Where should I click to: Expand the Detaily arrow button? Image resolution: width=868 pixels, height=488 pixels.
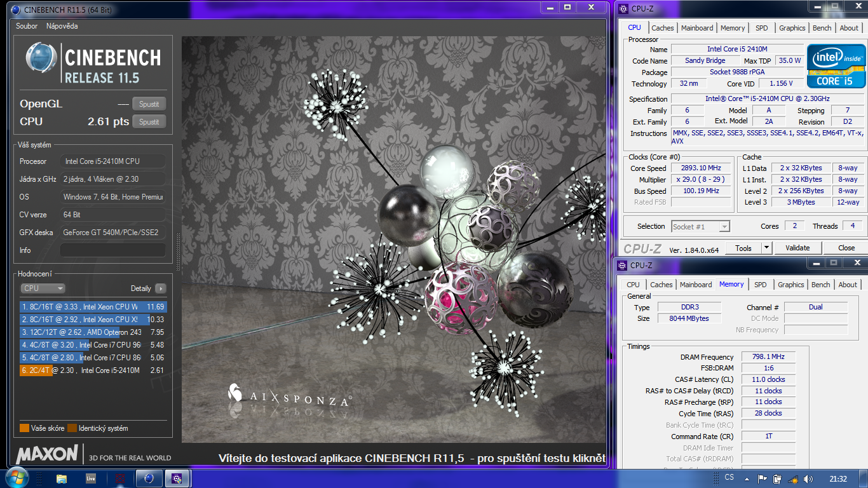(160, 288)
